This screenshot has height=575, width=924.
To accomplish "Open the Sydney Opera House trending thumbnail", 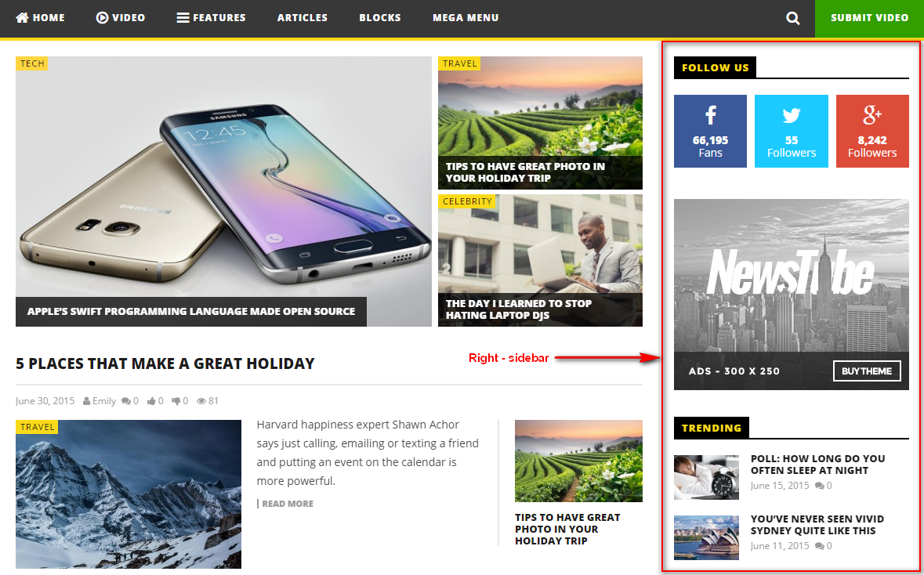I will click(x=706, y=537).
